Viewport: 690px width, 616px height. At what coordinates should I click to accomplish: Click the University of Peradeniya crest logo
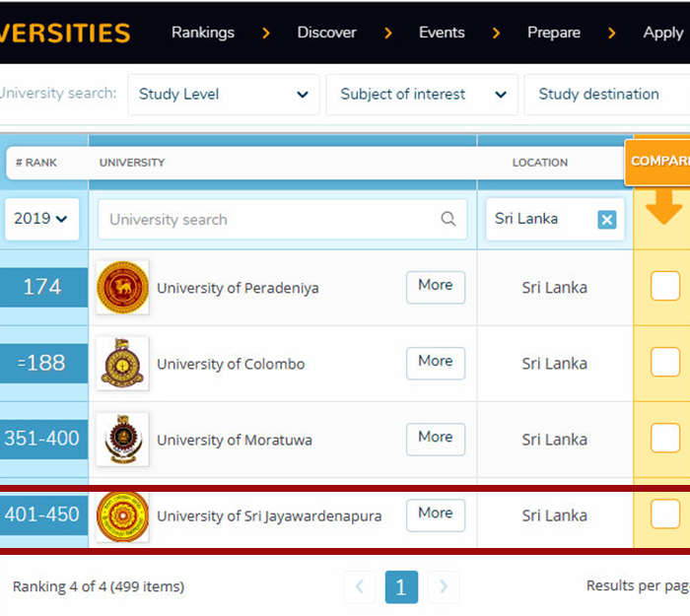tap(122, 288)
